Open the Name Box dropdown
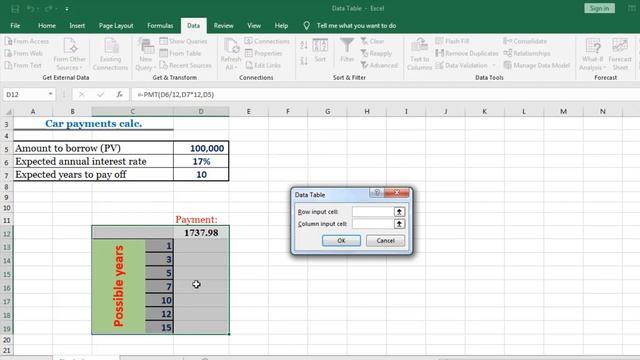The width and height of the screenshot is (640, 360). (50, 94)
